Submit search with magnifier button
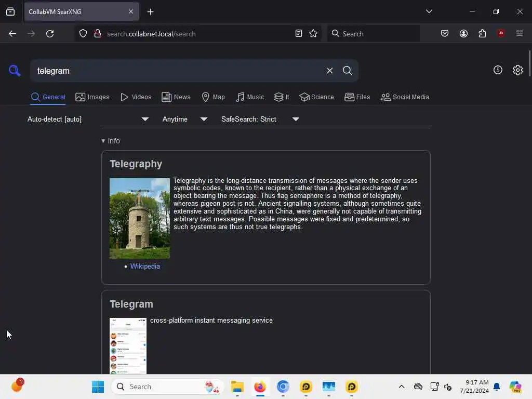 tap(347, 71)
